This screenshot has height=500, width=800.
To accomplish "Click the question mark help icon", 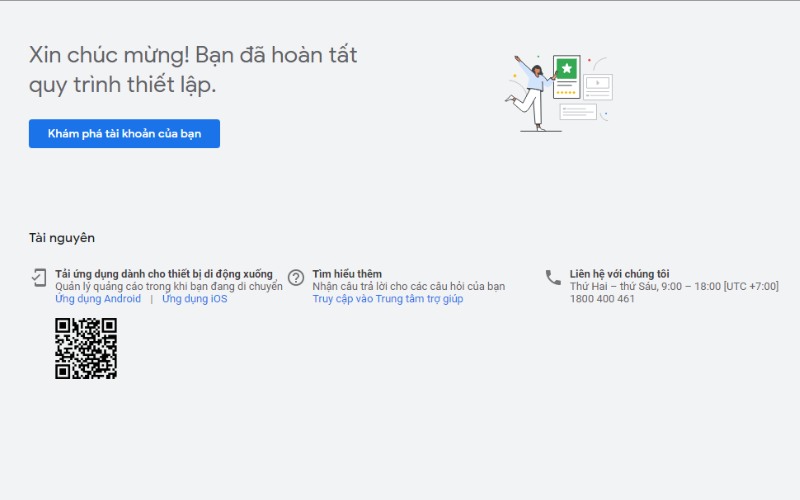I will click(296, 277).
